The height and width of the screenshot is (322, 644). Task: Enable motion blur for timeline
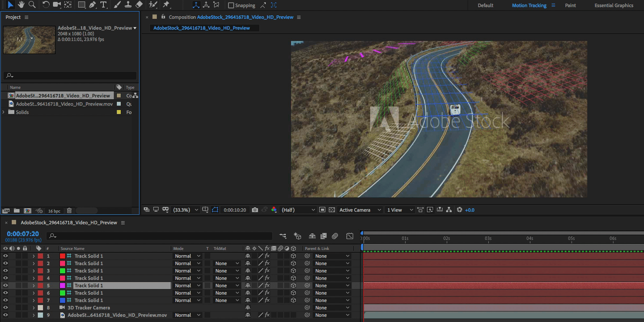click(335, 236)
